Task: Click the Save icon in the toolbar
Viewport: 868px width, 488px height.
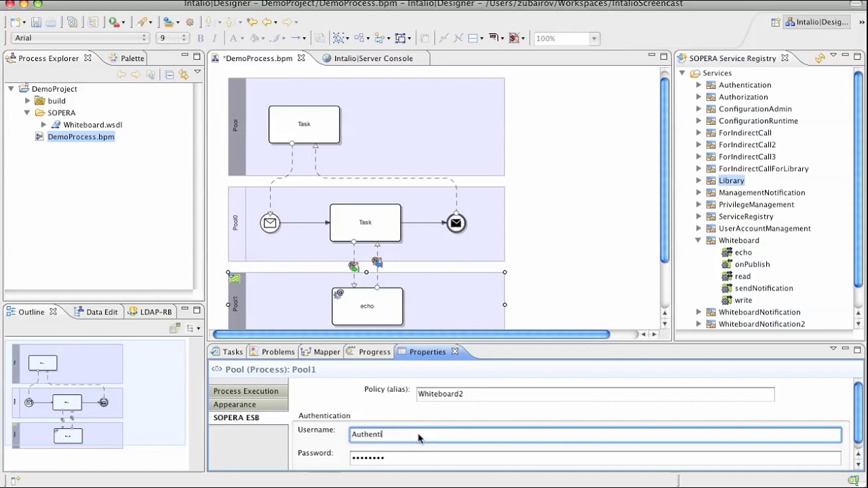Action: 36,22
